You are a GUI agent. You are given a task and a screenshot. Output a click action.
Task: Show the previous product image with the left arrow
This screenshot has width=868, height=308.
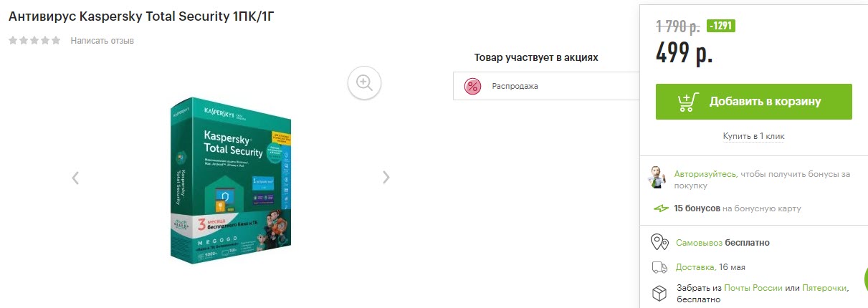click(x=75, y=178)
